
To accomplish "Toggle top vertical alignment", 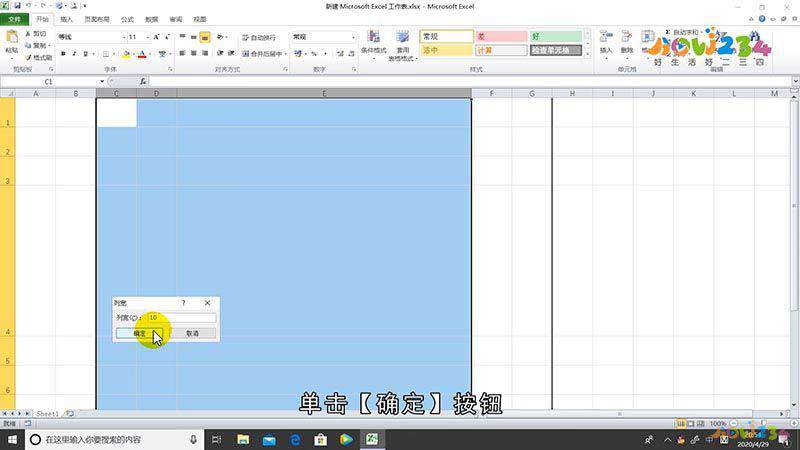I will pos(182,37).
